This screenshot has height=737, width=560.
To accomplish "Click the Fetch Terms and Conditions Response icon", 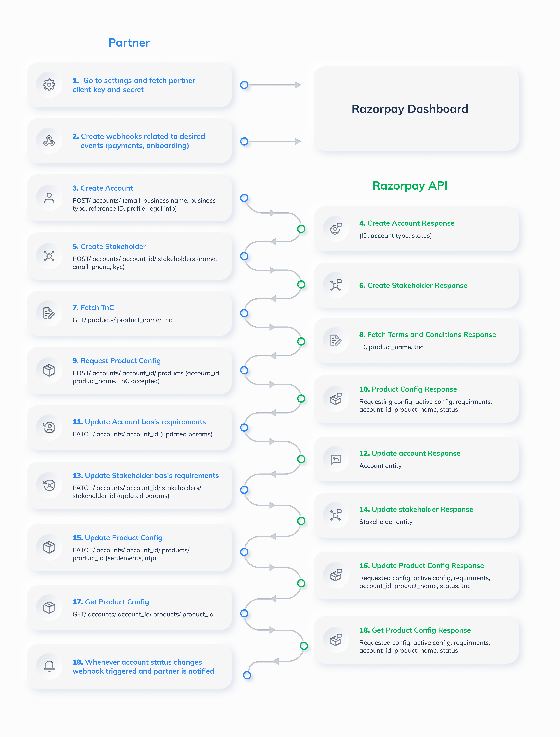I will (x=336, y=340).
